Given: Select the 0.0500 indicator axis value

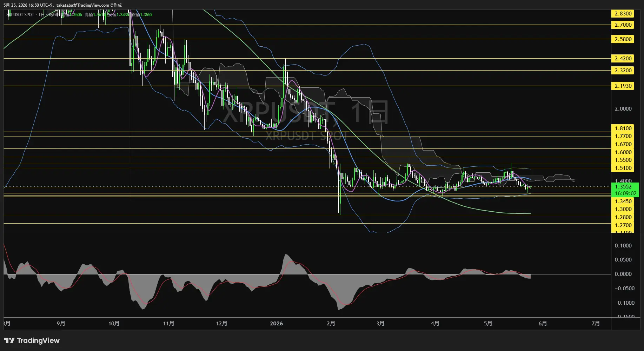Looking at the screenshot, I should (623, 260).
